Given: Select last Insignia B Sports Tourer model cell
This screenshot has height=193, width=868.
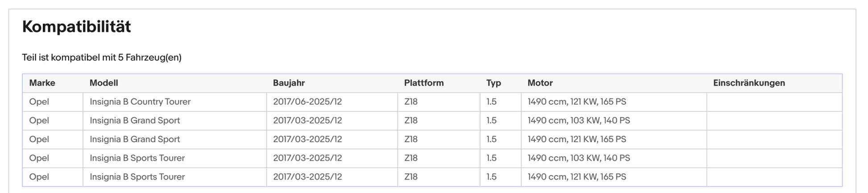Looking at the screenshot, I should coord(175,177).
